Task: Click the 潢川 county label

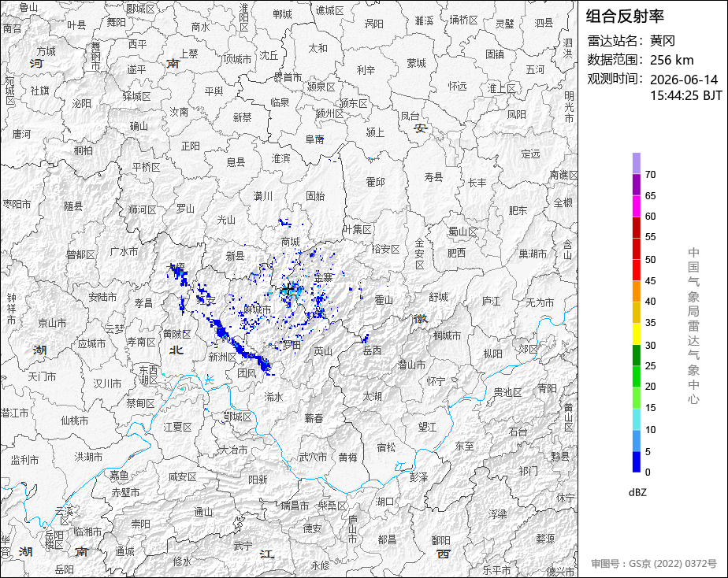Action: [x=263, y=196]
